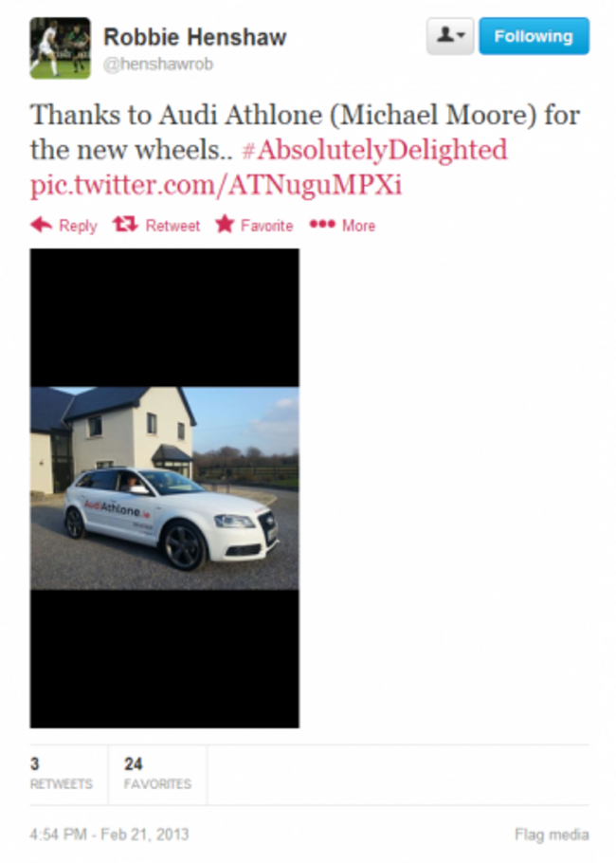Select the More text label

(x=358, y=226)
